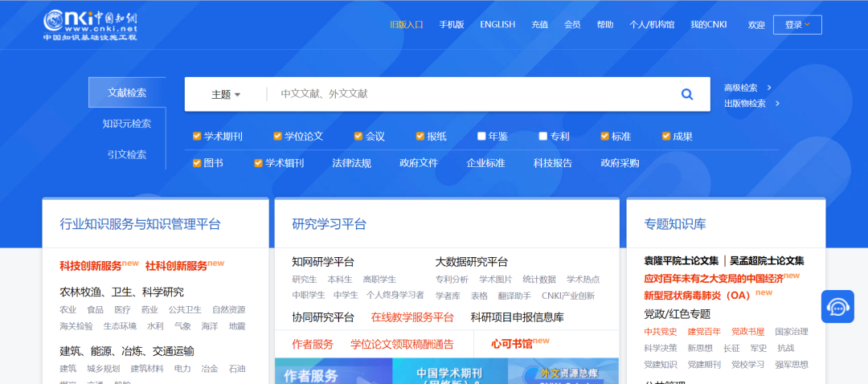This screenshot has height=384, width=868.
Task: Enable the 年鉴 checkbox
Action: pyautogui.click(x=481, y=136)
